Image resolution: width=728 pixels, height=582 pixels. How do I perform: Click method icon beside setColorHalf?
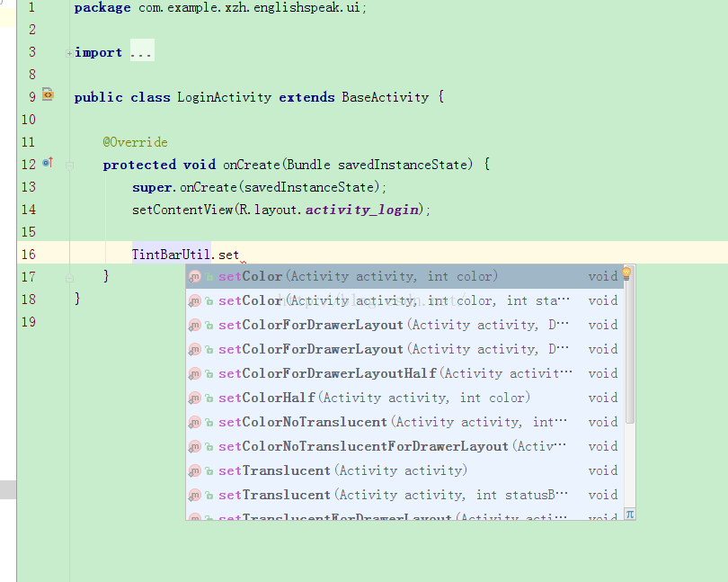194,398
